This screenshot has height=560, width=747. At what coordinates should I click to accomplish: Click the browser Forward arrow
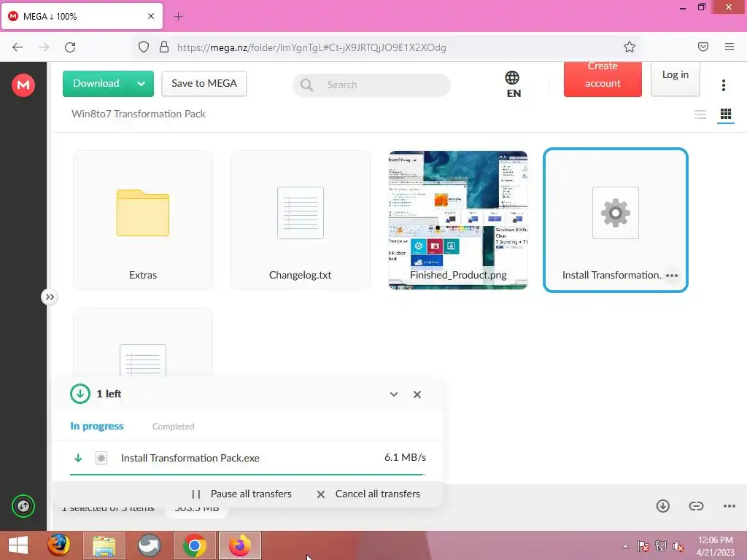(x=44, y=47)
